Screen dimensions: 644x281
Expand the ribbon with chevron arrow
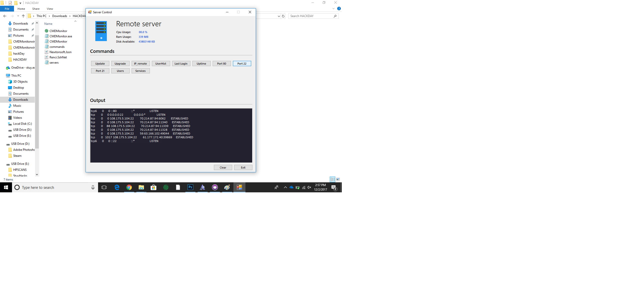(x=334, y=9)
